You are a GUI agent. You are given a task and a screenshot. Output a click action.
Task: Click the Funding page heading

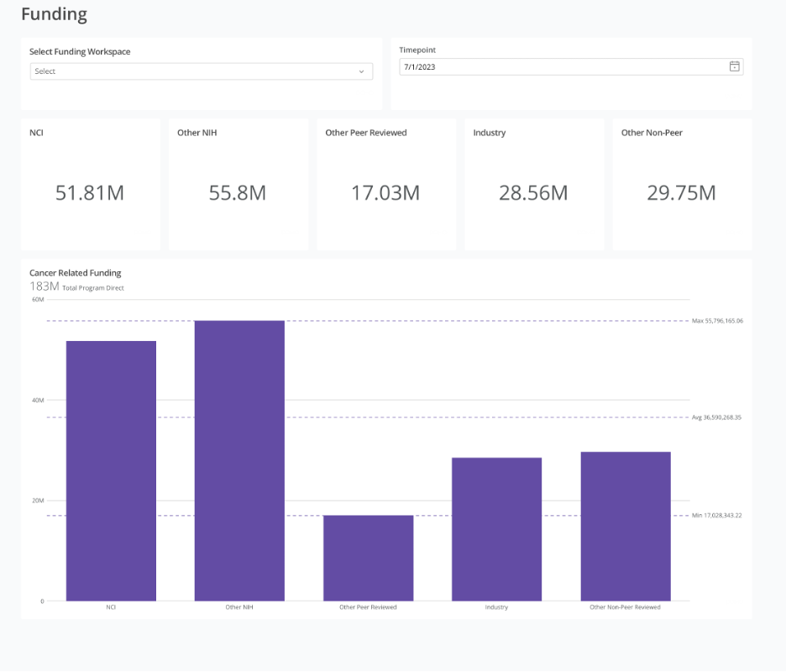pyautogui.click(x=54, y=14)
